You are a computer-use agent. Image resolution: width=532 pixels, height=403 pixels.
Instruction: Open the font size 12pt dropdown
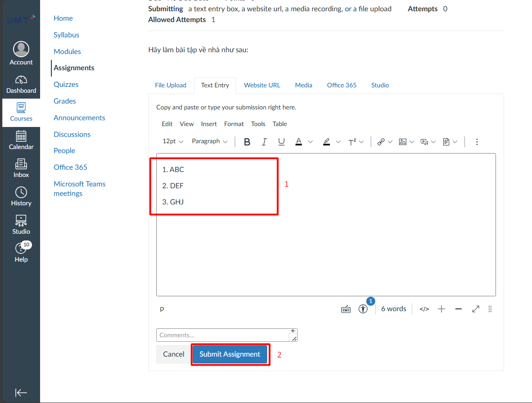point(173,141)
